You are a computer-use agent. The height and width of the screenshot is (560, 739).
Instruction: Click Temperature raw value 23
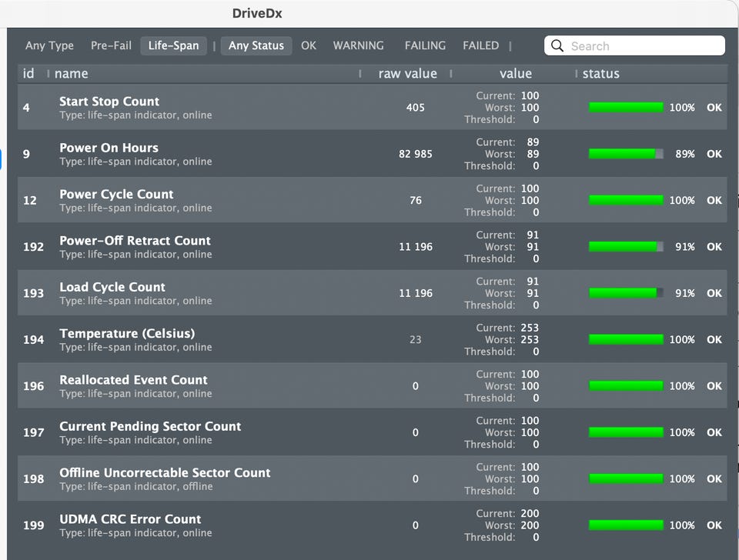coord(415,339)
